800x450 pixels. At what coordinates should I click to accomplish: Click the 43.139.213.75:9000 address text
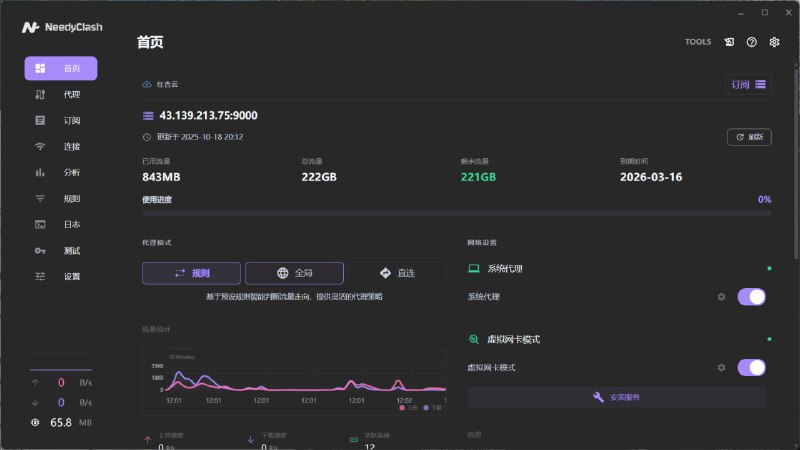208,116
